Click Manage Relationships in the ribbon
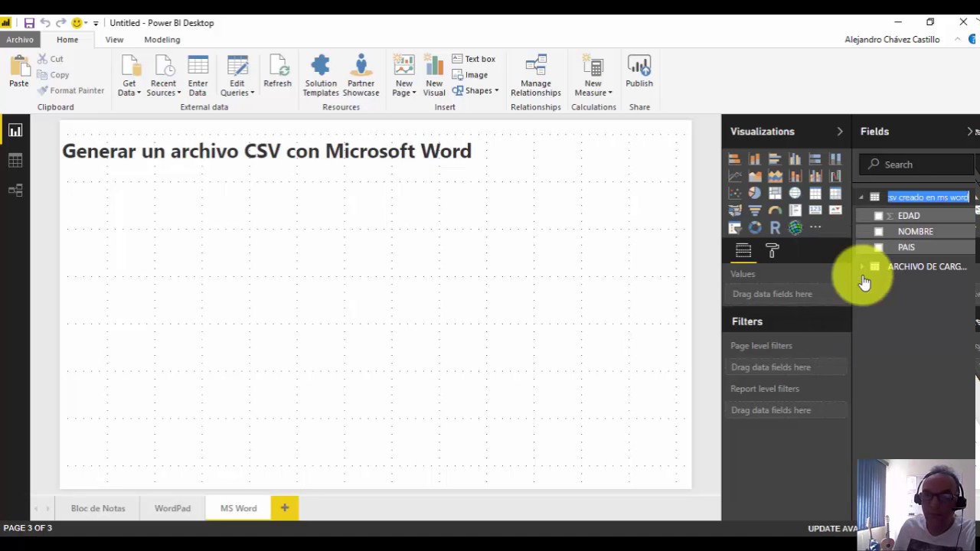The width and height of the screenshot is (980, 551). [536, 77]
